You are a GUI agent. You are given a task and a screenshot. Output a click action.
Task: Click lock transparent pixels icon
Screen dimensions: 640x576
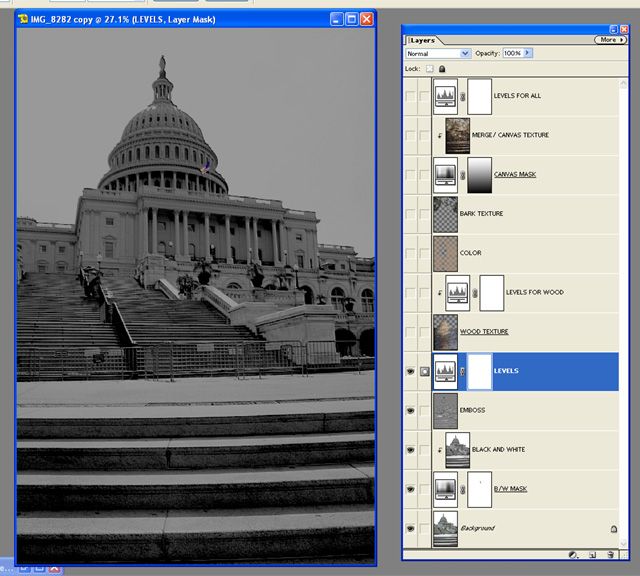(x=429, y=69)
